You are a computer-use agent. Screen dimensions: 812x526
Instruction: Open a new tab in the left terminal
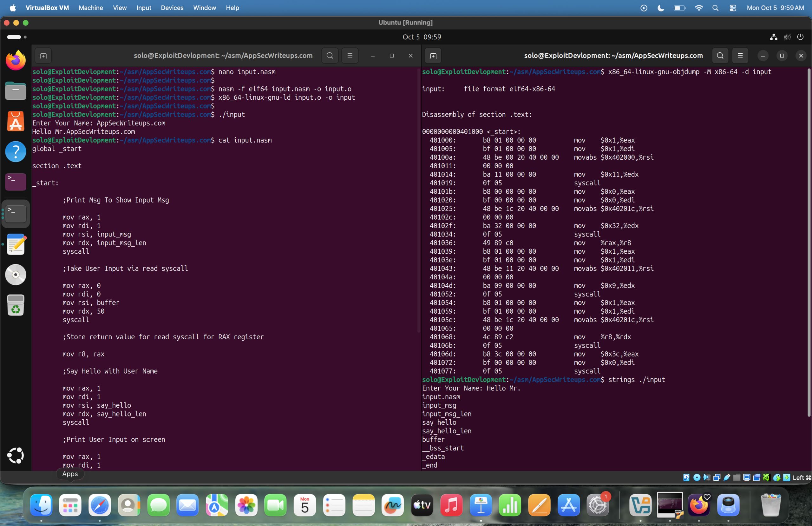coord(43,56)
